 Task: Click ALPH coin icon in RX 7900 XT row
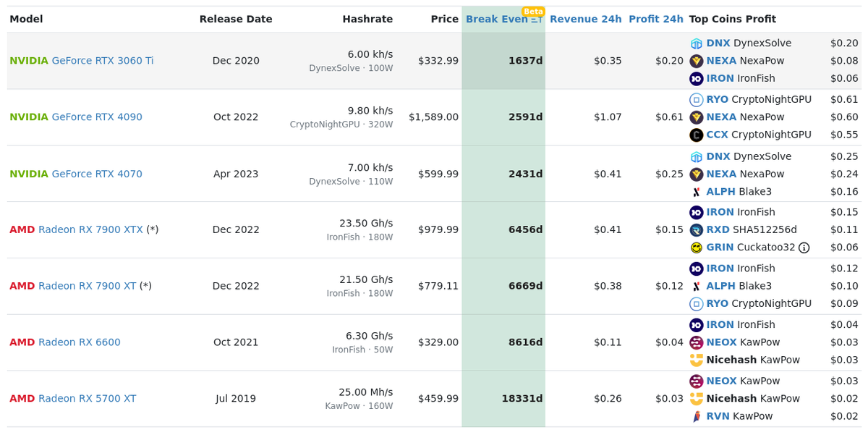tap(697, 286)
